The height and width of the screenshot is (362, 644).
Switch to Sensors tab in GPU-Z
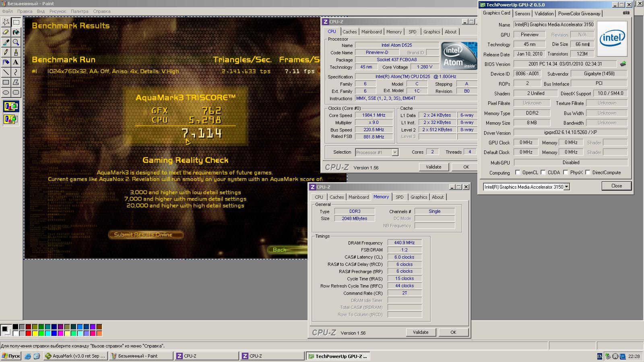point(522,14)
